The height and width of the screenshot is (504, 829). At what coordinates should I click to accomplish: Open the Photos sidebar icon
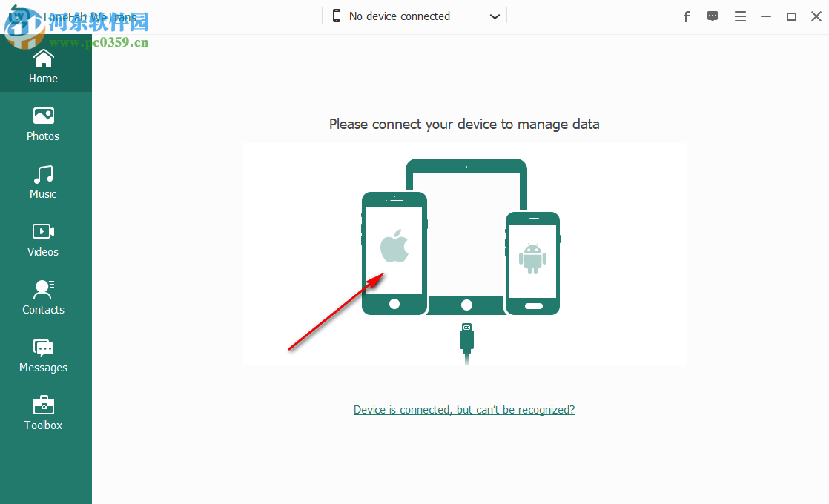click(x=43, y=116)
